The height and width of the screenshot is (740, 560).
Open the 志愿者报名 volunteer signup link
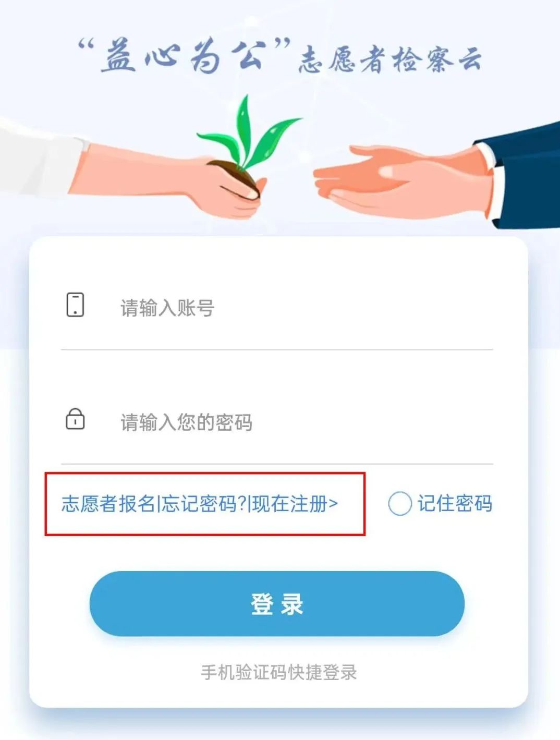[x=108, y=504]
